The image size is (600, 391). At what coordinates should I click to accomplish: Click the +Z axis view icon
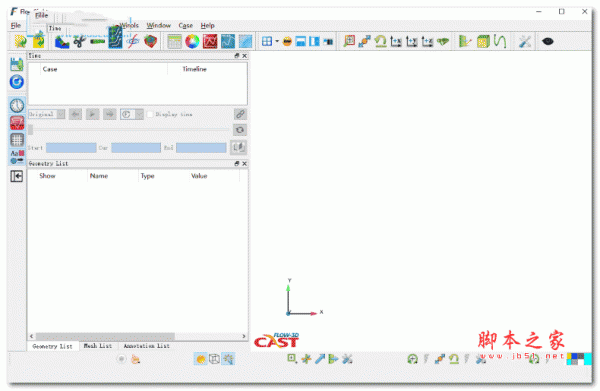427,41
